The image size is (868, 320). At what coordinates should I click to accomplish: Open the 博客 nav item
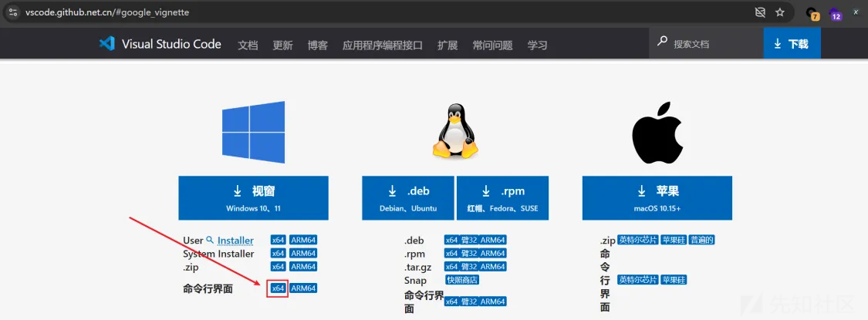point(318,45)
